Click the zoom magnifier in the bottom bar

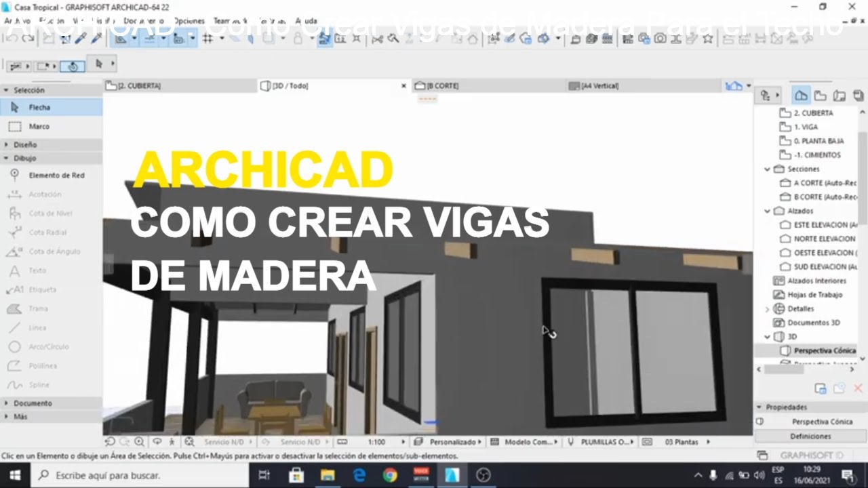(138, 442)
